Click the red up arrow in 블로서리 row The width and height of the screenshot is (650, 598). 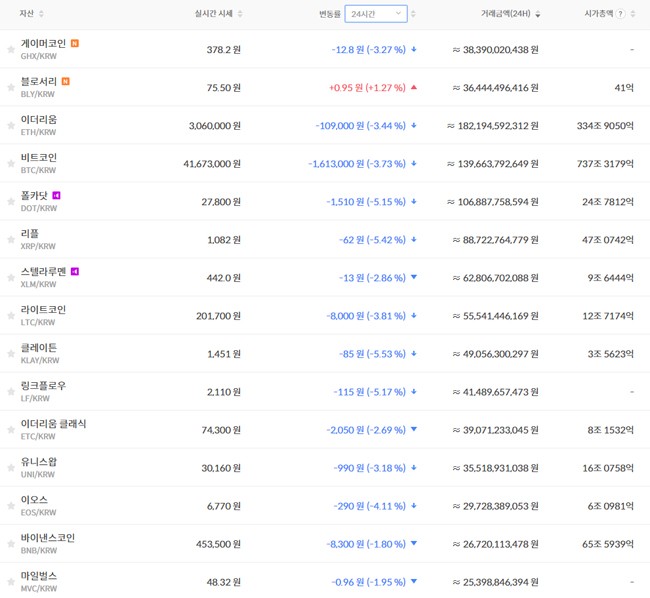(414, 88)
